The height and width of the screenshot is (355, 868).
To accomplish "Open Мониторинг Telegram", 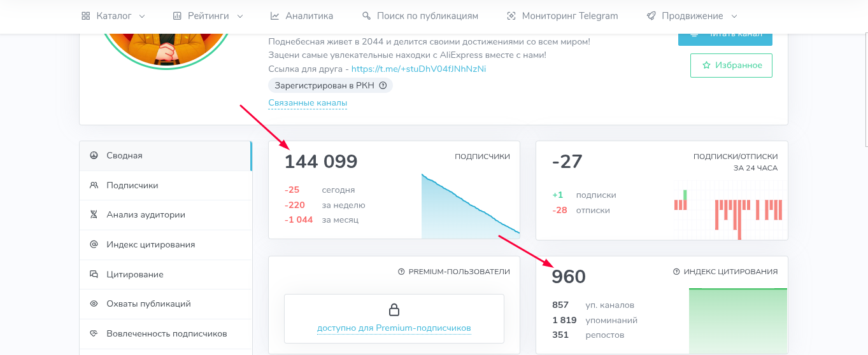I will pos(562,16).
